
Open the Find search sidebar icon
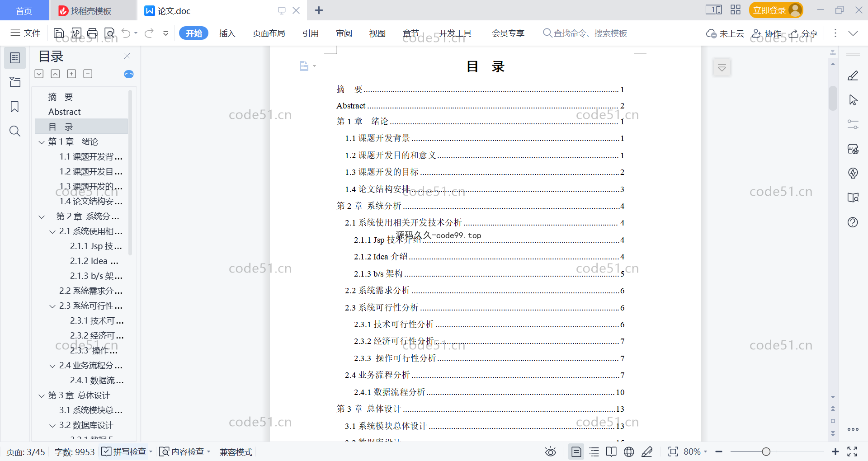coord(15,131)
